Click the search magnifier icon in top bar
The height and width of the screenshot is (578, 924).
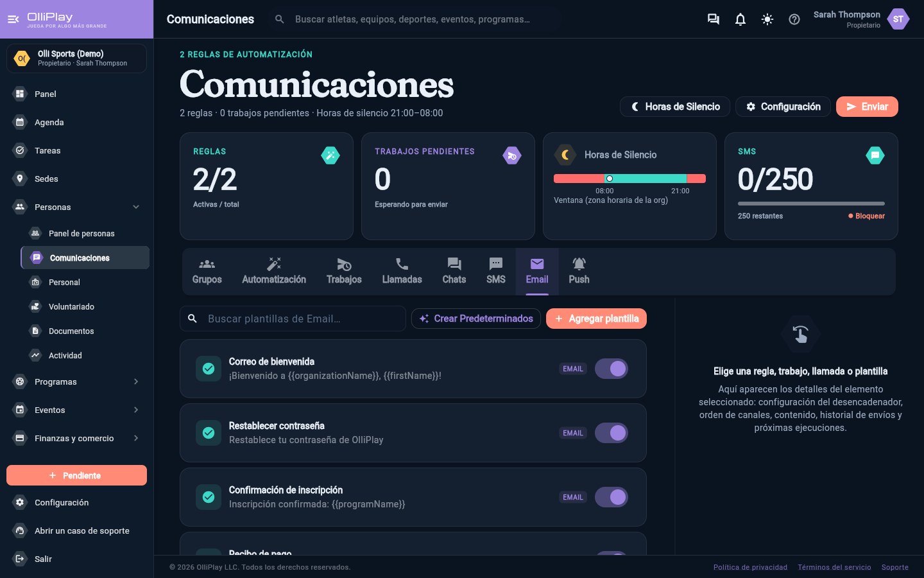click(279, 19)
